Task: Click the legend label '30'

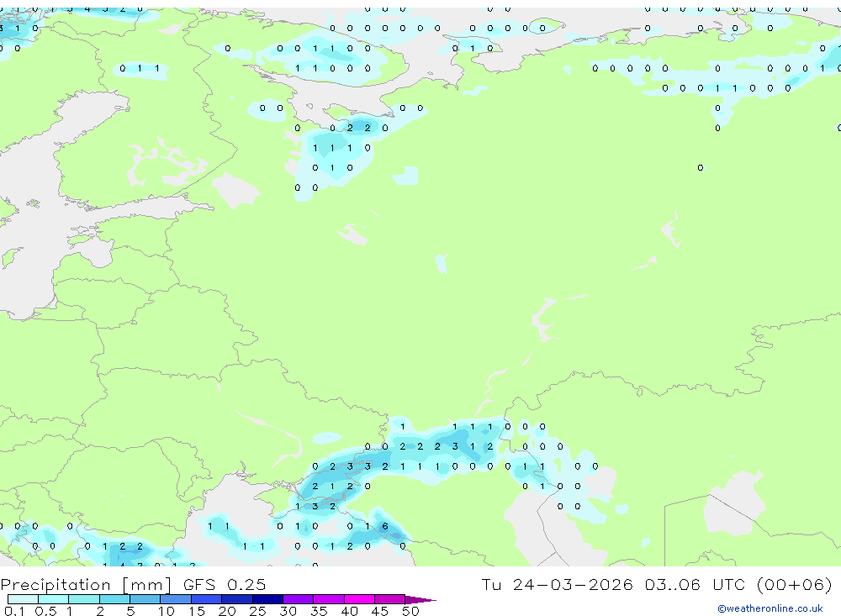Action: pyautogui.click(x=288, y=611)
